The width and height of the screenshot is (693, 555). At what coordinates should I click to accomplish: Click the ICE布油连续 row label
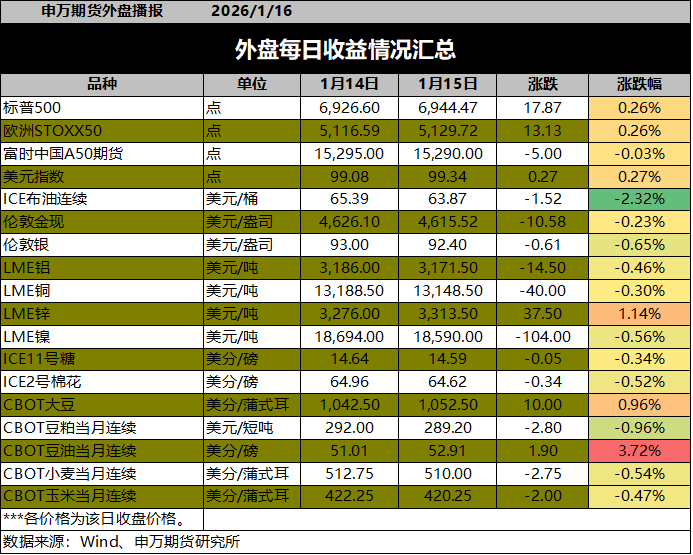(x=45, y=199)
